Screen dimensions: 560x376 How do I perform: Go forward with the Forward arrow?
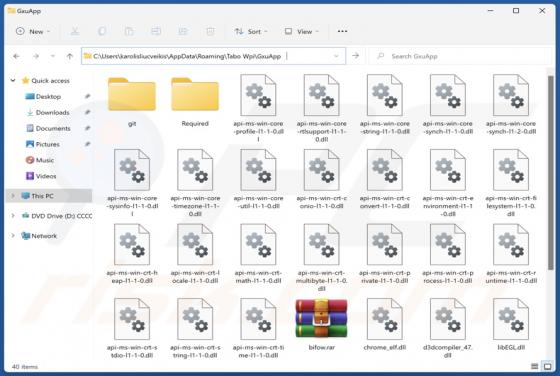36,56
